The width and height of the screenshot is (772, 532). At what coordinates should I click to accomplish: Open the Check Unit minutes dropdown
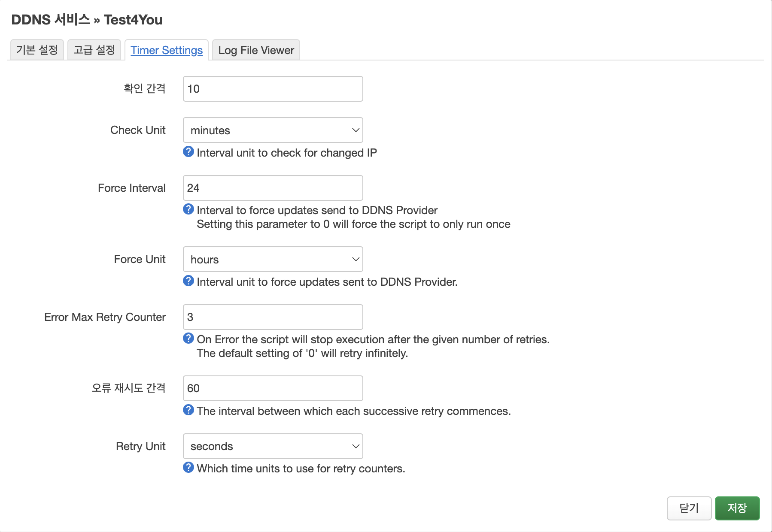[x=273, y=130]
